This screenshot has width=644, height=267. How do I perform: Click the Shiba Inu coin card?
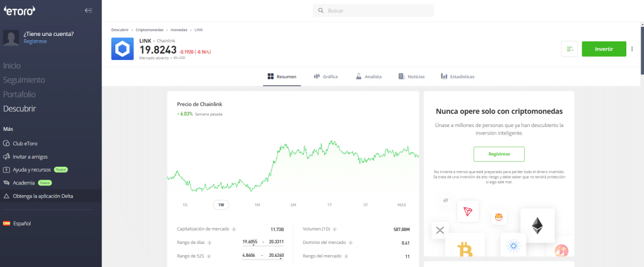[499, 217]
